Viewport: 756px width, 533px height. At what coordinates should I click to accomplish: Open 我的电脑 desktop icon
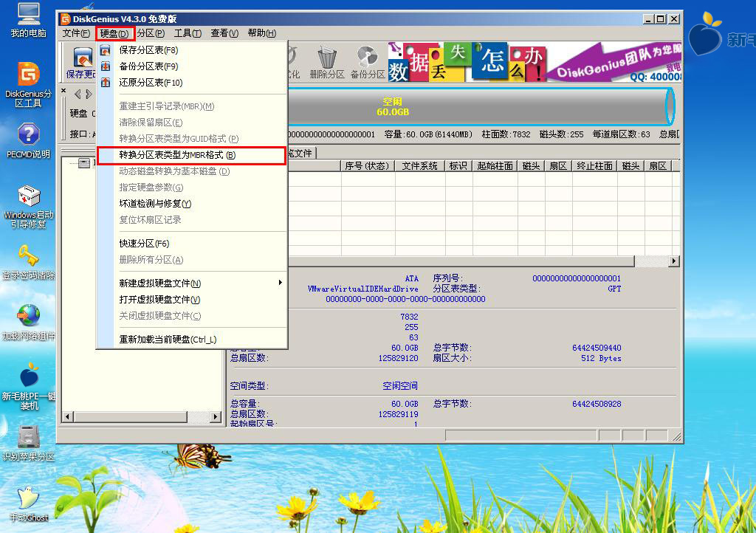[x=29, y=21]
